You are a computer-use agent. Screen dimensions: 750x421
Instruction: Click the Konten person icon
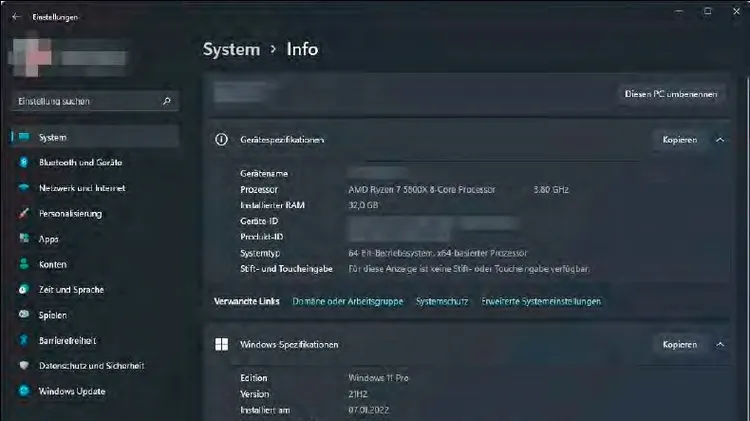24,264
